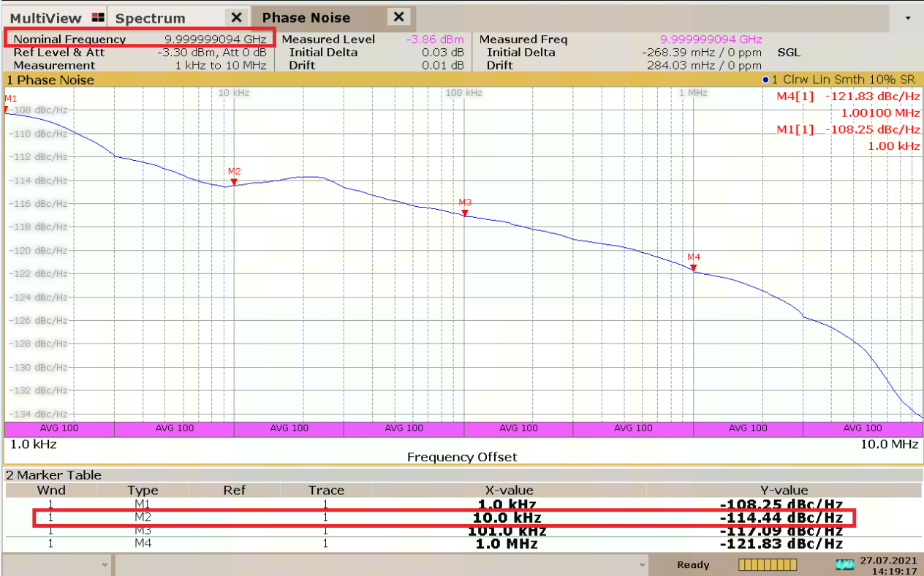924x576 pixels.
Task: Click the leftmost AVG 100 segment
Action: tap(59, 428)
